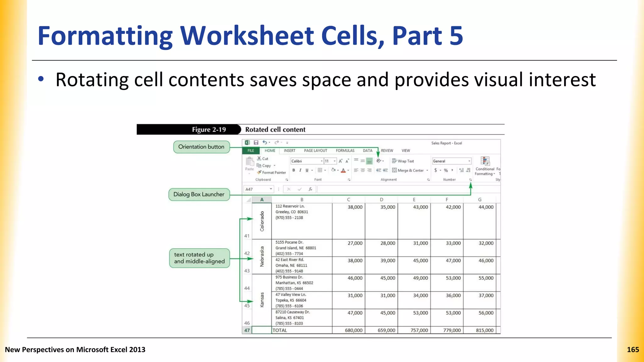This screenshot has width=644, height=362.
Task: Open the Font Color dropdown arrow
Action: (x=348, y=171)
